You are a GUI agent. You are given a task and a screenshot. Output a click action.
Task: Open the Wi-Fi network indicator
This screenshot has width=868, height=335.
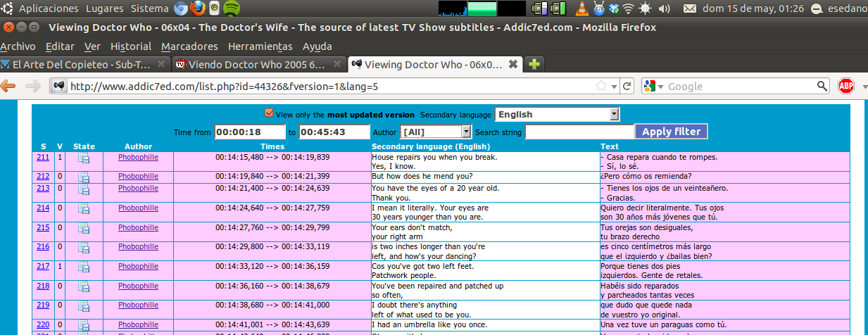pyautogui.click(x=628, y=8)
